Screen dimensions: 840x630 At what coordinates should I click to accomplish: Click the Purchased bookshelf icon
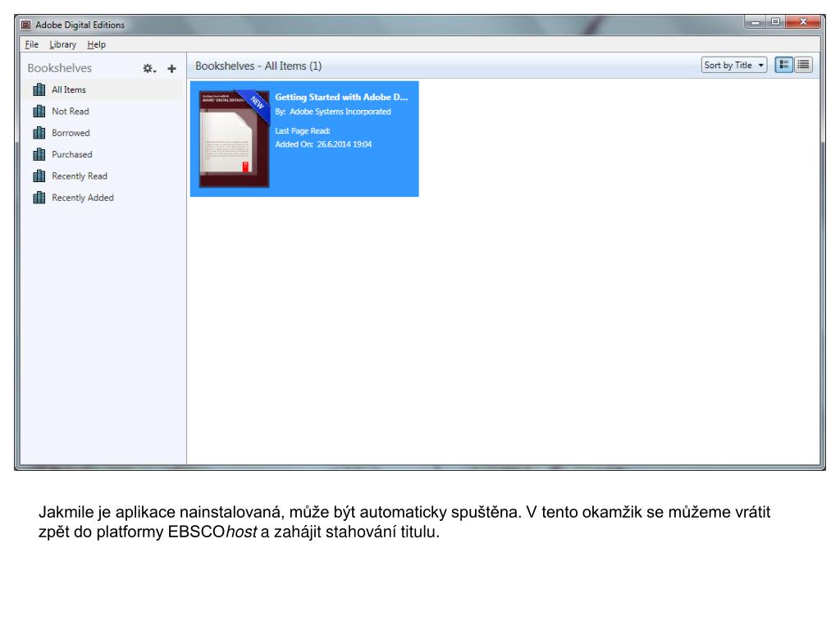[39, 154]
